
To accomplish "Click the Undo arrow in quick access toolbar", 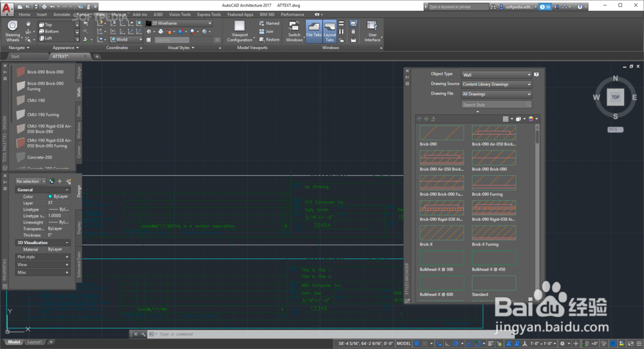I will click(x=52, y=6).
